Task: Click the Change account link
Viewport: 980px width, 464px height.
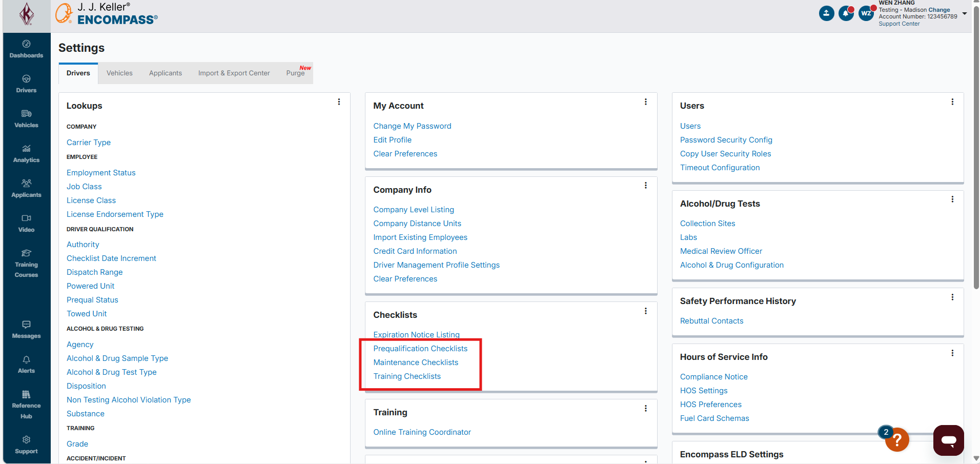Action: coord(939,10)
